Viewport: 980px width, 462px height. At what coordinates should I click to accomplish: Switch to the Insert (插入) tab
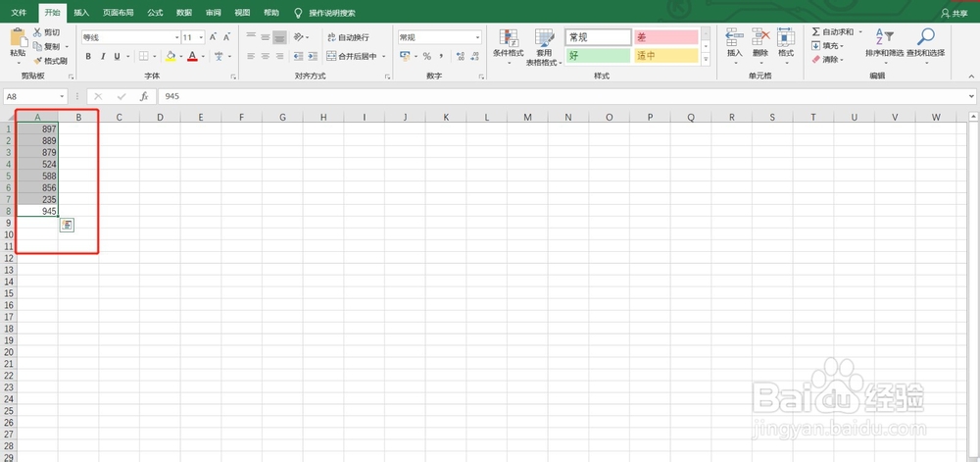click(81, 13)
